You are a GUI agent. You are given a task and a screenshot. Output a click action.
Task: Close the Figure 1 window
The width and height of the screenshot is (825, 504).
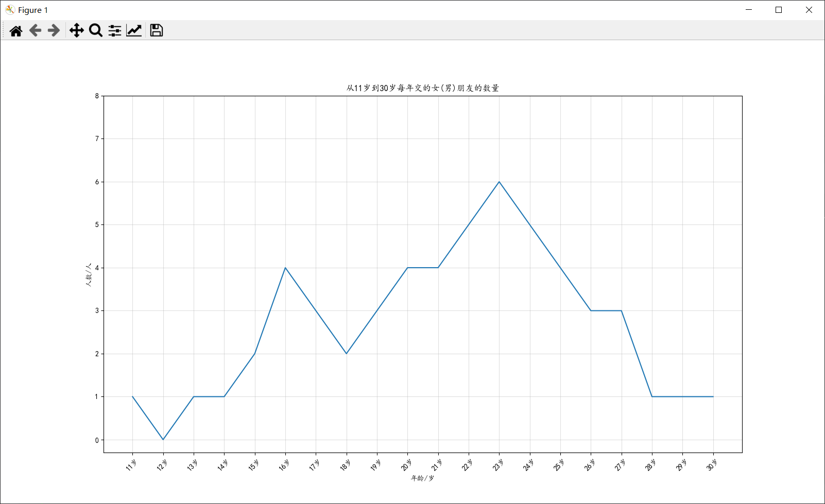point(809,10)
